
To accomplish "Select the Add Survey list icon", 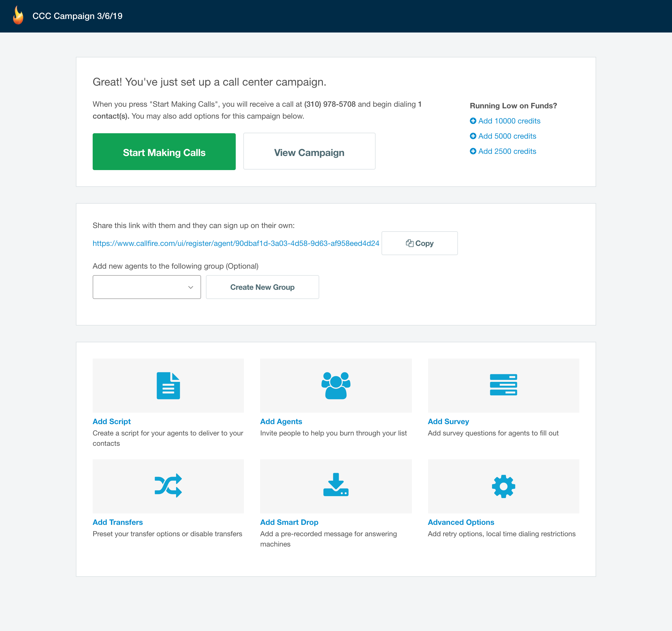I will 503,385.
